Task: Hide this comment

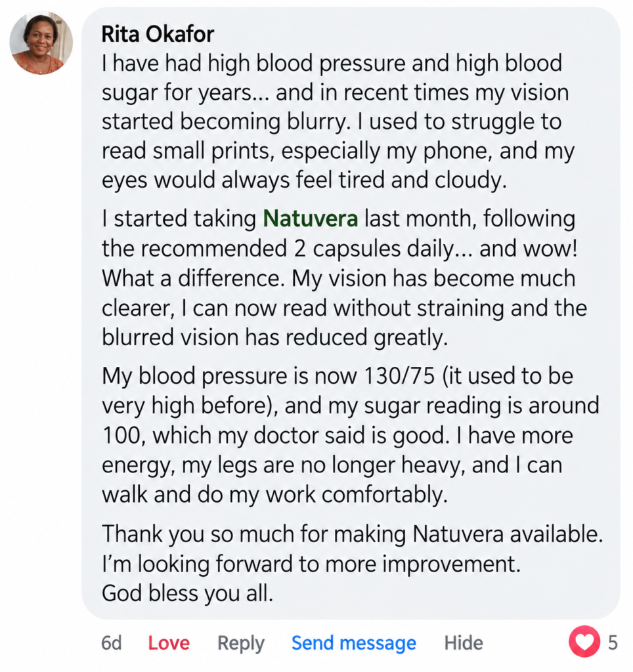Action: click(463, 643)
